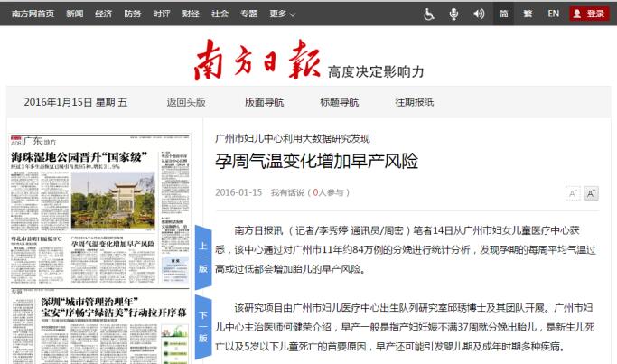The width and height of the screenshot is (617, 364).
Task: Open 深圳“城市管理治理年” article in lower thumbnail
Action: coord(113,307)
